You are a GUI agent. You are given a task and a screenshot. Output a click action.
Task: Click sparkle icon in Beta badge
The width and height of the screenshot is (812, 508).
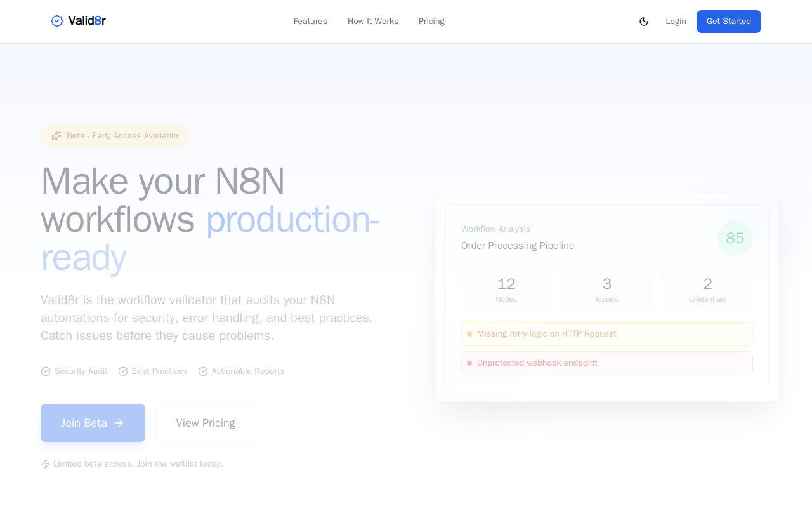click(56, 136)
